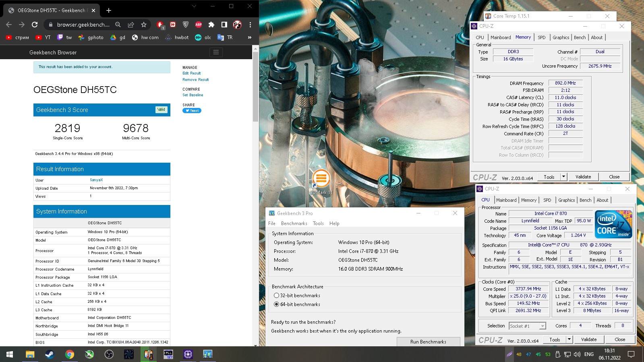Expand the bookmarks overflow chevron
The image size is (644, 362).
click(x=249, y=37)
